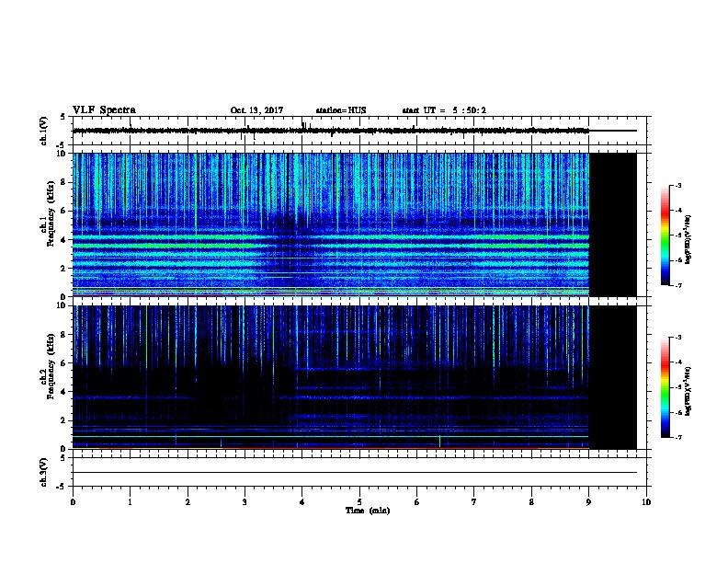Click the time axis tick label "9"
This screenshot has height=563, width=728.
pyautogui.click(x=588, y=502)
